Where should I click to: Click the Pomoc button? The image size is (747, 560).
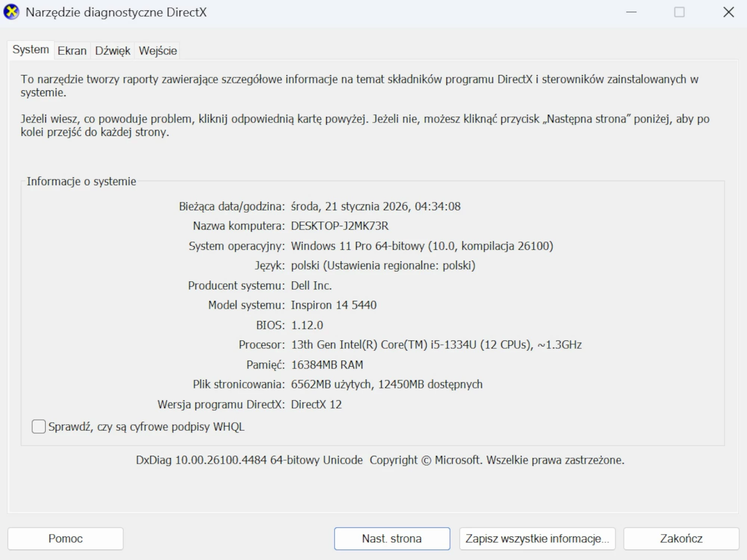coord(65,538)
